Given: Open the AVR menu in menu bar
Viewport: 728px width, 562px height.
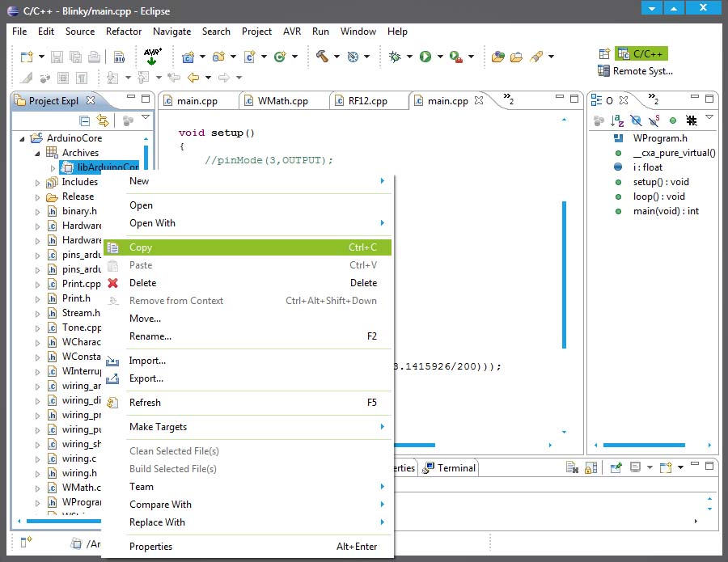Looking at the screenshot, I should coord(292,32).
